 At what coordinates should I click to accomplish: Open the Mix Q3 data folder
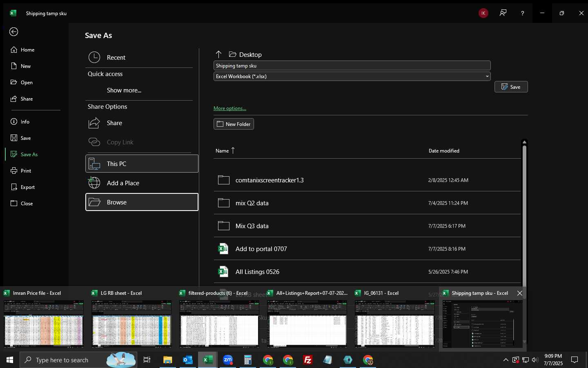(367, 226)
